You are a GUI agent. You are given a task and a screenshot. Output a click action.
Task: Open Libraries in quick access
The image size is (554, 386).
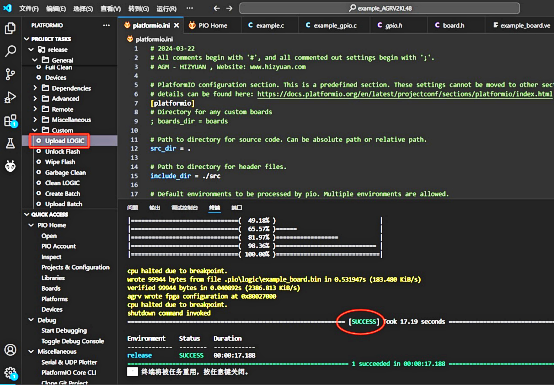pyautogui.click(x=53, y=278)
